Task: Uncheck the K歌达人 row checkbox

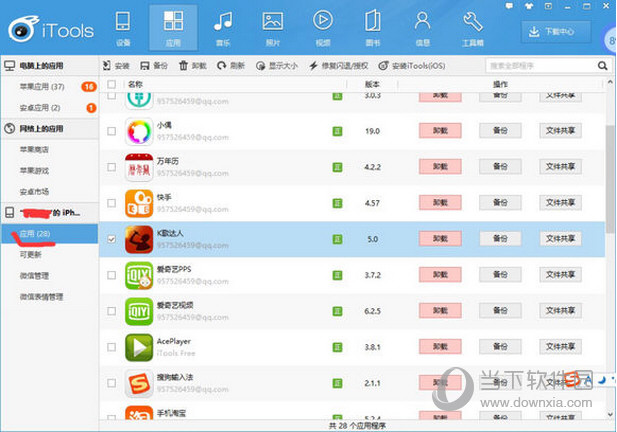Action: coord(112,239)
